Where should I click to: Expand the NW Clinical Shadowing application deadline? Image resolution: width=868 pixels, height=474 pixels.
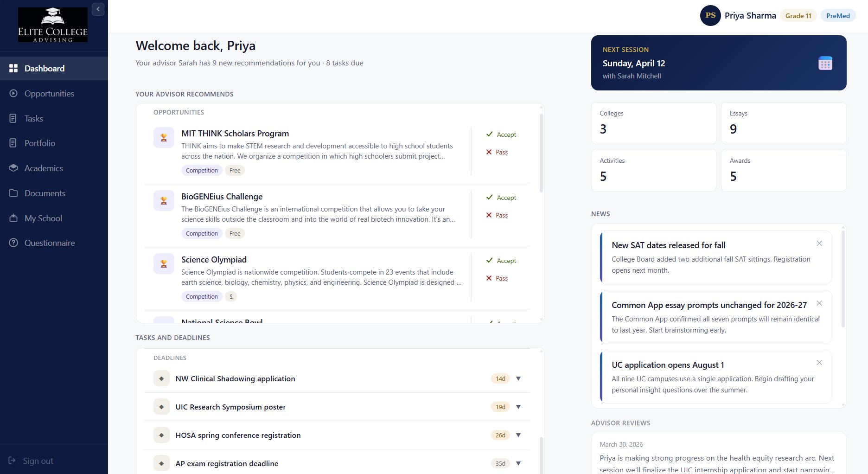[518, 379]
